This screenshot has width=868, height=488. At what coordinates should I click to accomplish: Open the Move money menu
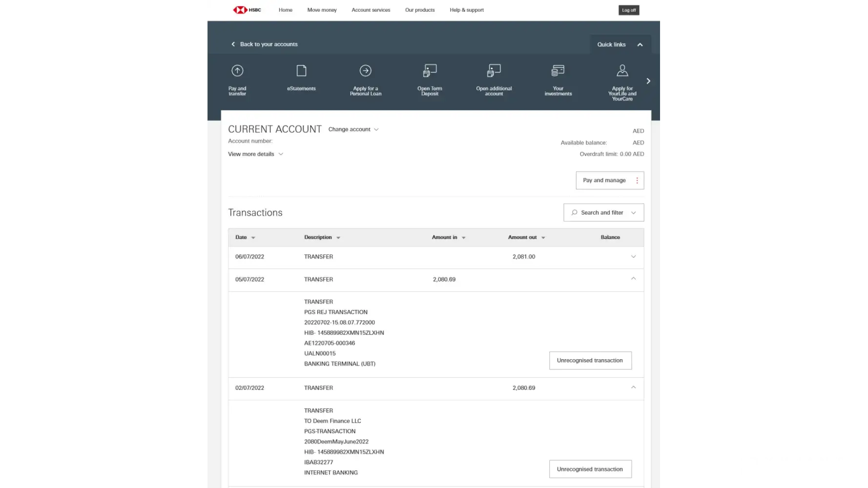tap(322, 10)
